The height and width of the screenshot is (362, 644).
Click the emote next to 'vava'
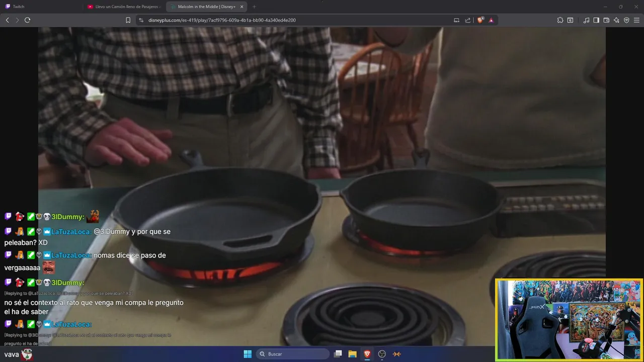click(x=27, y=354)
